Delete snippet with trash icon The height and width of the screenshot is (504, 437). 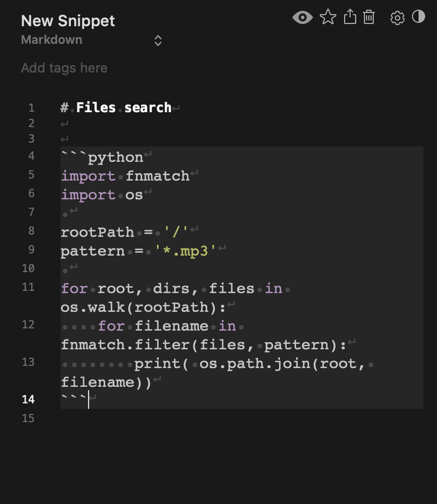[368, 17]
